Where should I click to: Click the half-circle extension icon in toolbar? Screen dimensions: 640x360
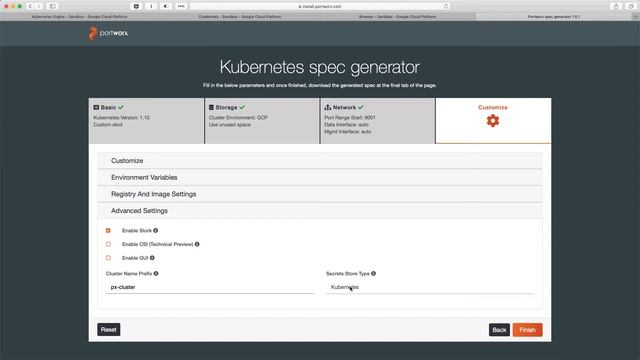166,6
